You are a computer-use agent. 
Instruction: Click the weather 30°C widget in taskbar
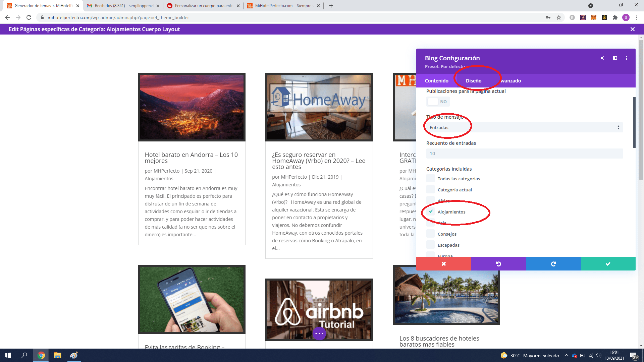530,355
